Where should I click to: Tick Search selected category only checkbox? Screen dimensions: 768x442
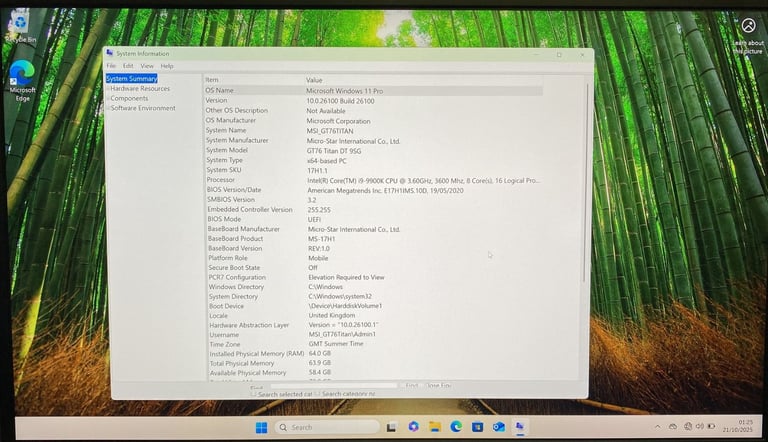[254, 393]
